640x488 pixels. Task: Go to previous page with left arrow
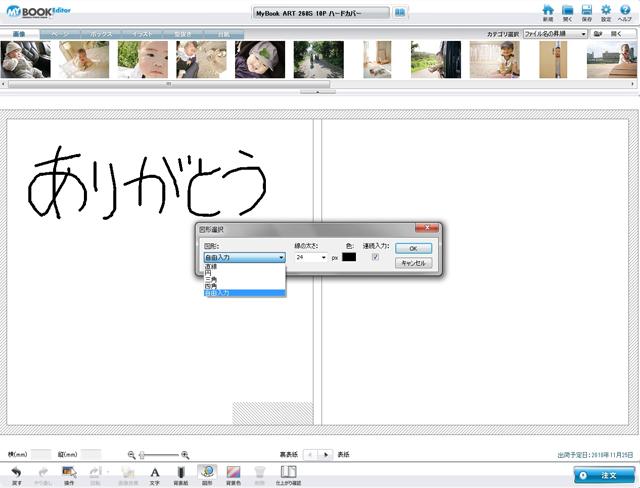point(310,455)
